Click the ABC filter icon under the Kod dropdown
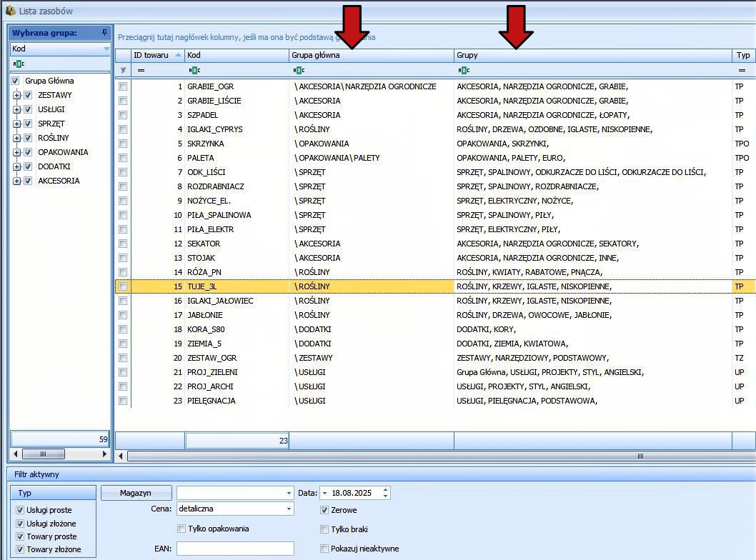This screenshot has width=756, height=560. 19,64
